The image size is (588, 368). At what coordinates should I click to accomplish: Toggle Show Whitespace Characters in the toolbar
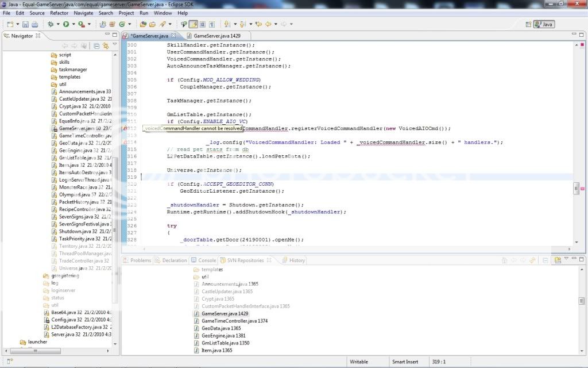pos(212,24)
